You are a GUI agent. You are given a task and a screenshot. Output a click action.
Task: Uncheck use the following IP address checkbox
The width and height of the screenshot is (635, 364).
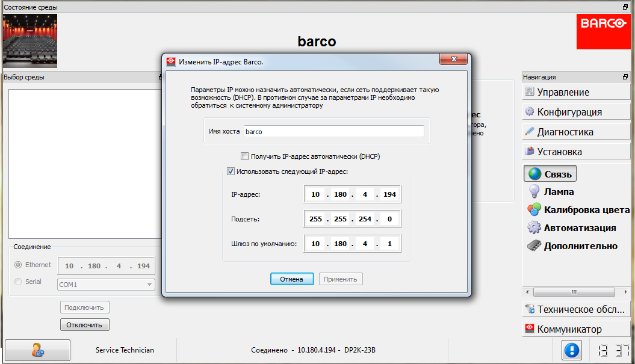(x=231, y=171)
